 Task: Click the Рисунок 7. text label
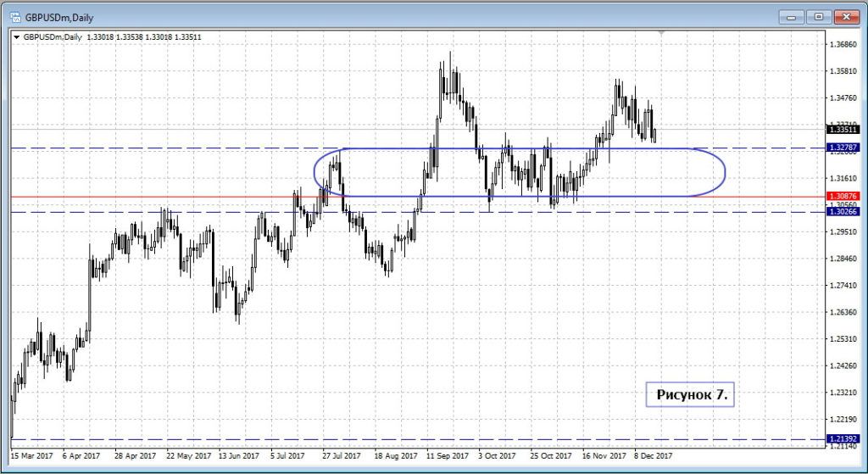pyautogui.click(x=690, y=394)
